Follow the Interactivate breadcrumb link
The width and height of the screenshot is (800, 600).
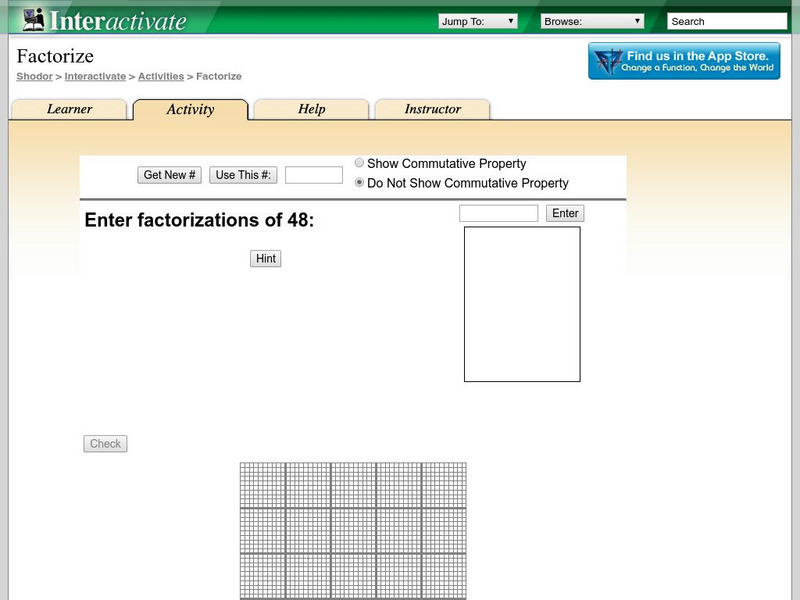pos(95,77)
